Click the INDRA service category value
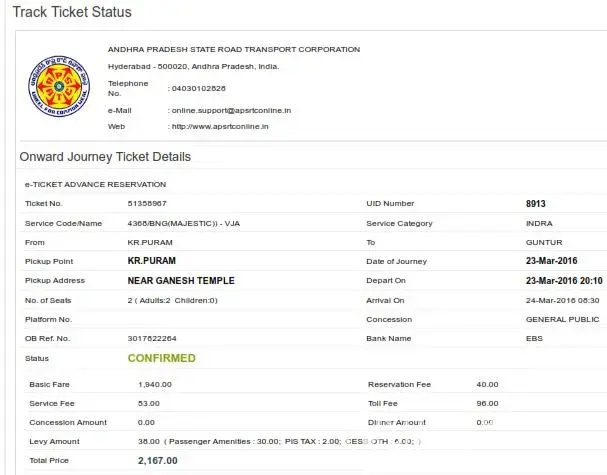Screen dimensions: 607x475 point(539,223)
